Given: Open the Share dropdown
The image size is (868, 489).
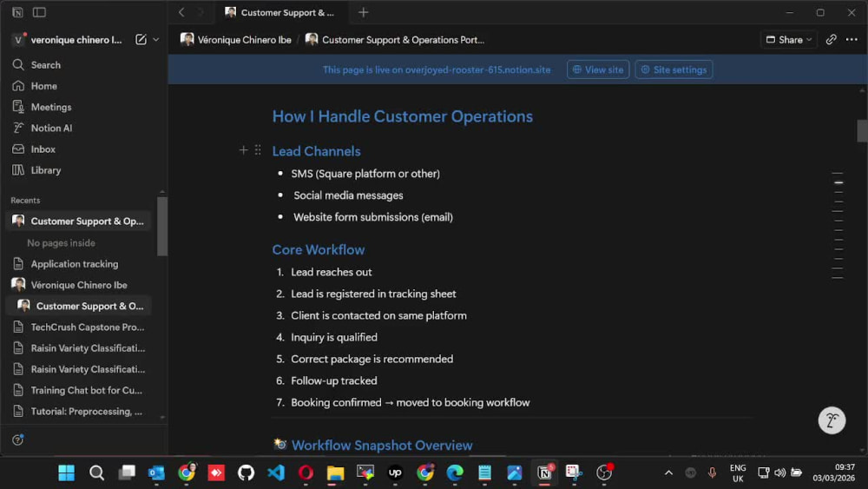Looking at the screenshot, I should (789, 39).
